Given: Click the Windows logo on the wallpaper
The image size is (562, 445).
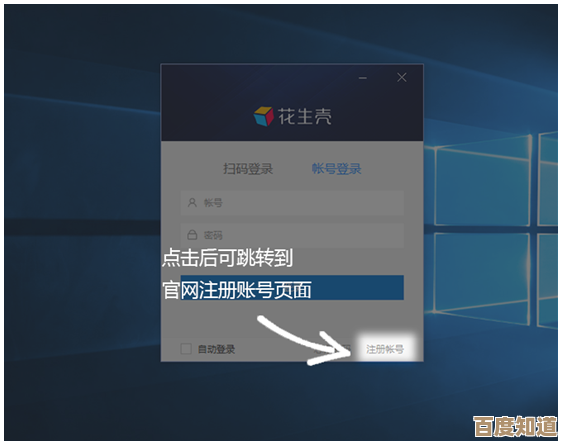Looking at the screenshot, I should tap(496, 231).
